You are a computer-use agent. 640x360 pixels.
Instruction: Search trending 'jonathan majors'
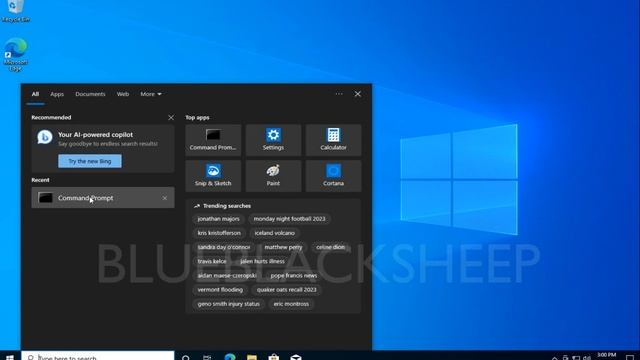click(x=218, y=219)
